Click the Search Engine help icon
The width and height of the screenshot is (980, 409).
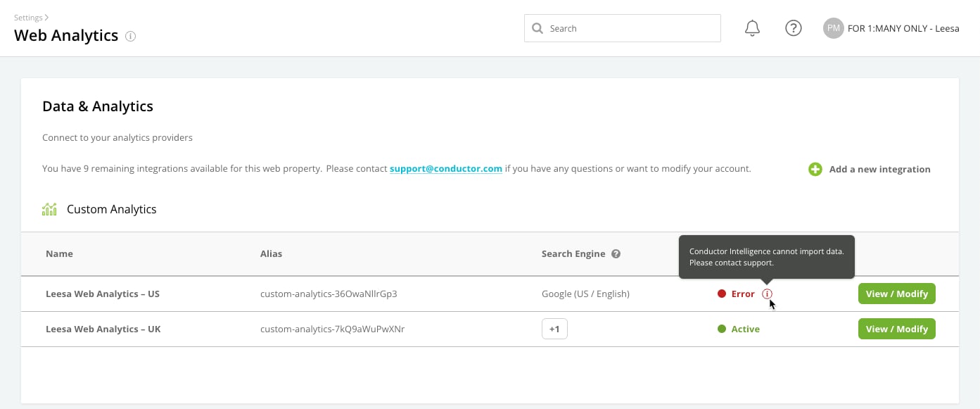[x=616, y=254]
